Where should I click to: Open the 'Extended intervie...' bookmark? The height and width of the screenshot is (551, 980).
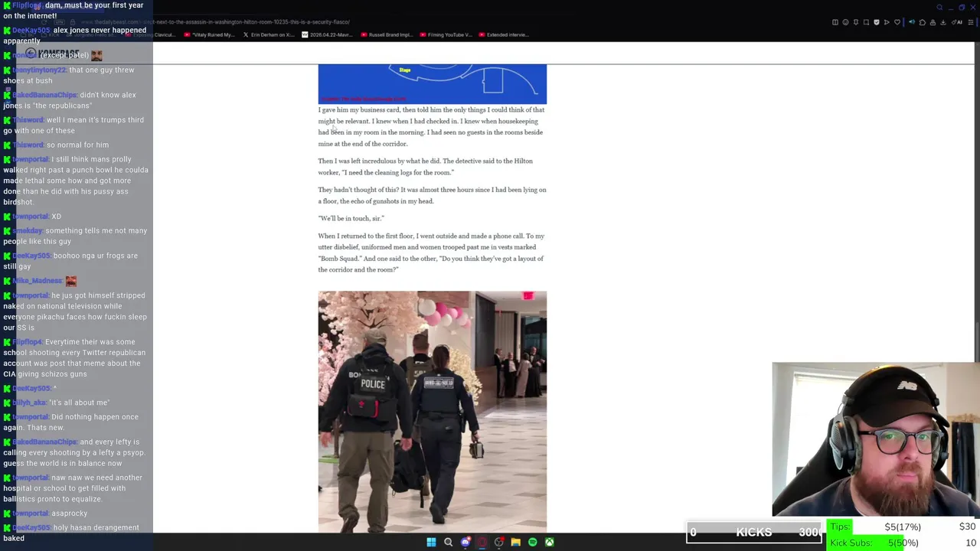tap(504, 34)
